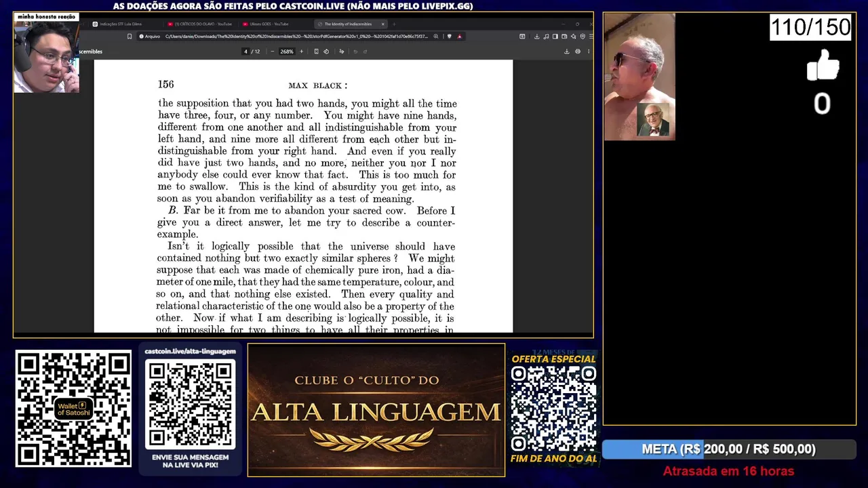Open the browser hamburger menu

click(591, 37)
